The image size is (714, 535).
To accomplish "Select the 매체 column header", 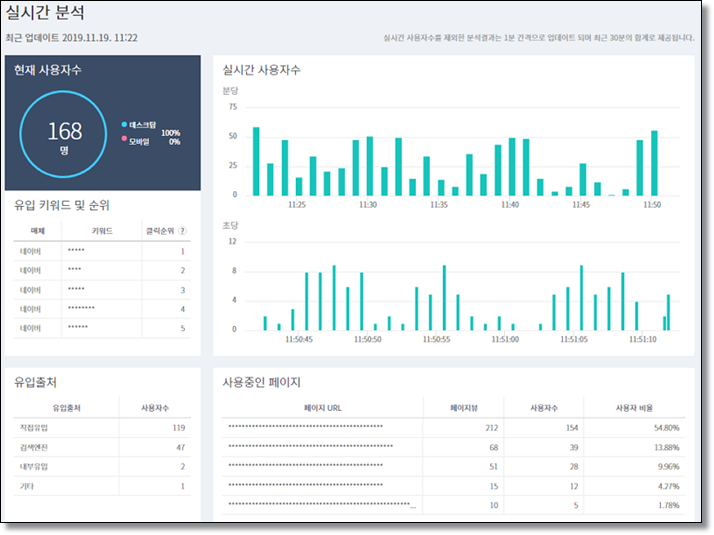I will (38, 231).
